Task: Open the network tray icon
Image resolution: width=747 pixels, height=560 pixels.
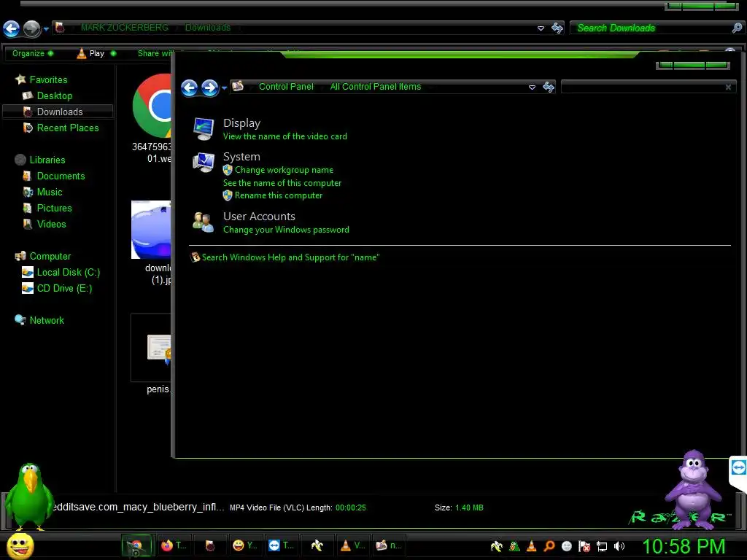Action: click(x=602, y=546)
